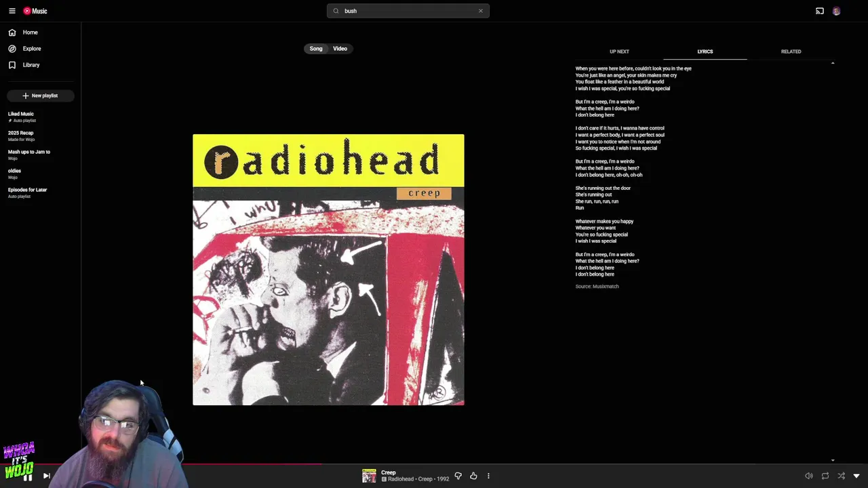
Task: Click the Radiohead Creep album artwork
Action: [328, 270]
